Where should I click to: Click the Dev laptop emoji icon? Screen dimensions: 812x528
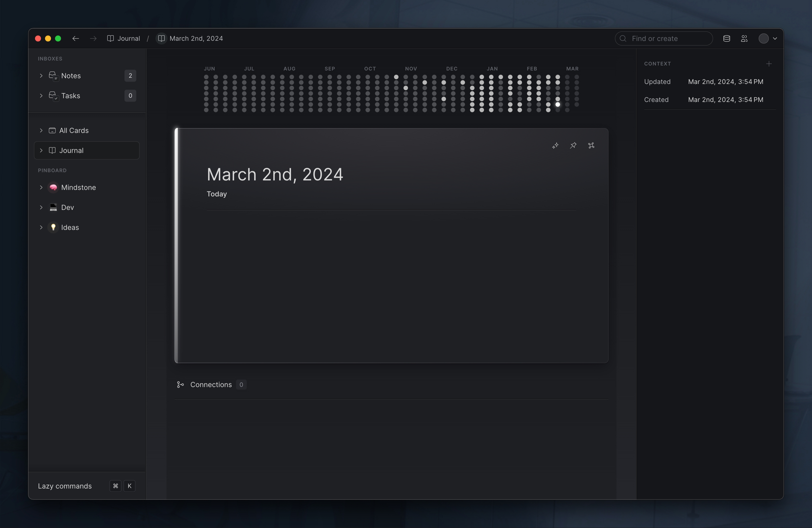pos(53,207)
